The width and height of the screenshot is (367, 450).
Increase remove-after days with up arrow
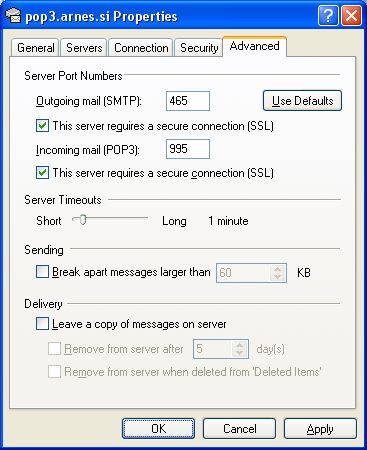click(239, 345)
